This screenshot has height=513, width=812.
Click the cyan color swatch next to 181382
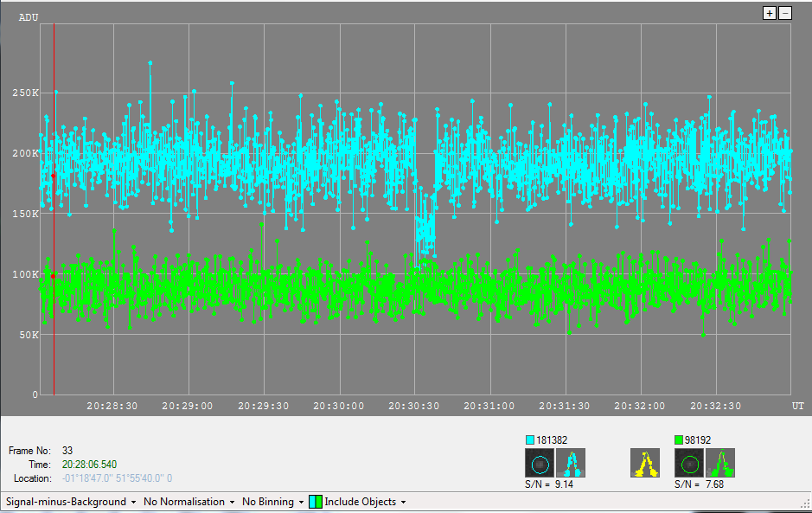tap(530, 440)
